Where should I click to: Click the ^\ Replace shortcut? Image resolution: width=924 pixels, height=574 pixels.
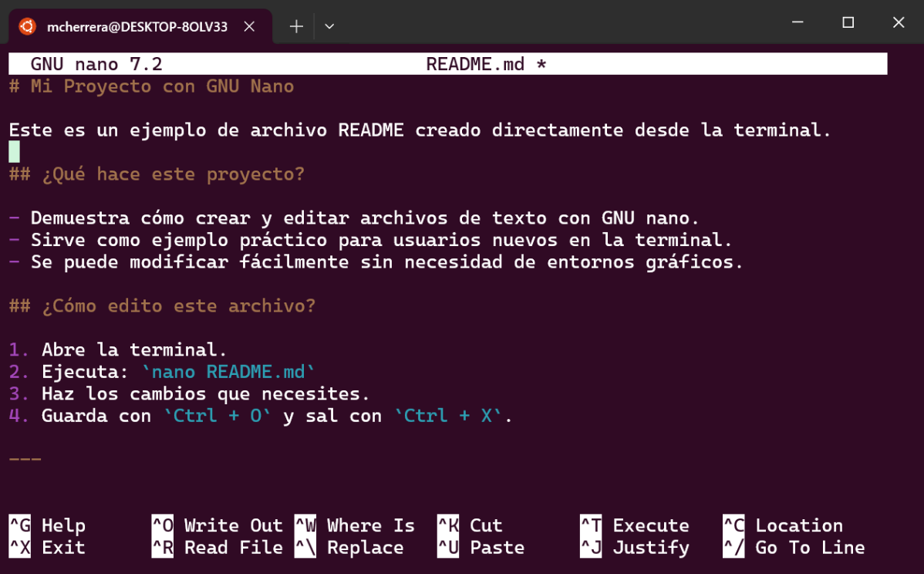(x=349, y=548)
